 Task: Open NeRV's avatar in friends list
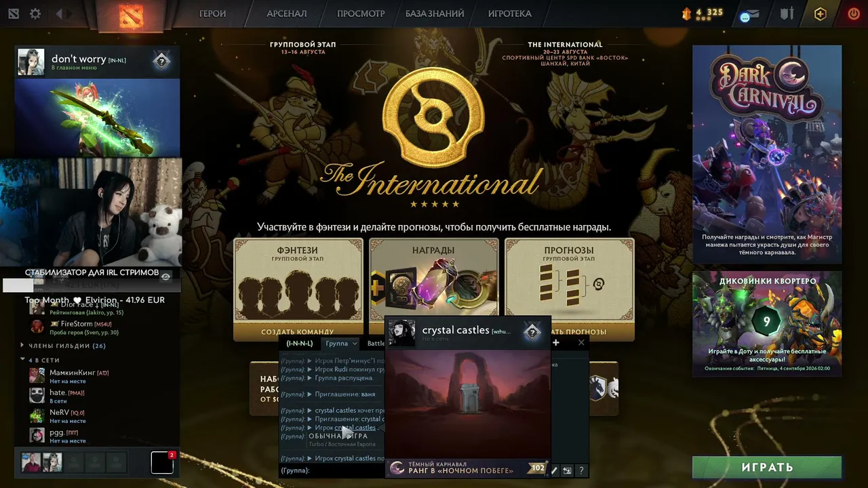click(x=37, y=415)
